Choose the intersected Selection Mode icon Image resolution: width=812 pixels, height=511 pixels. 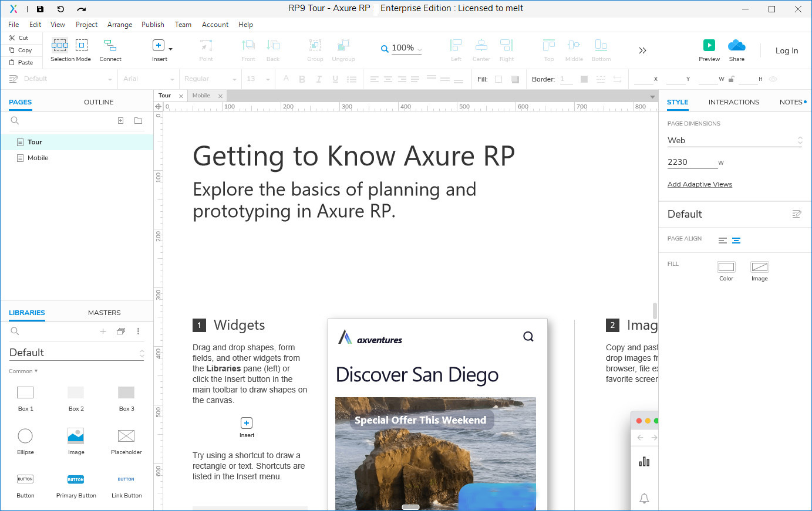[60, 45]
